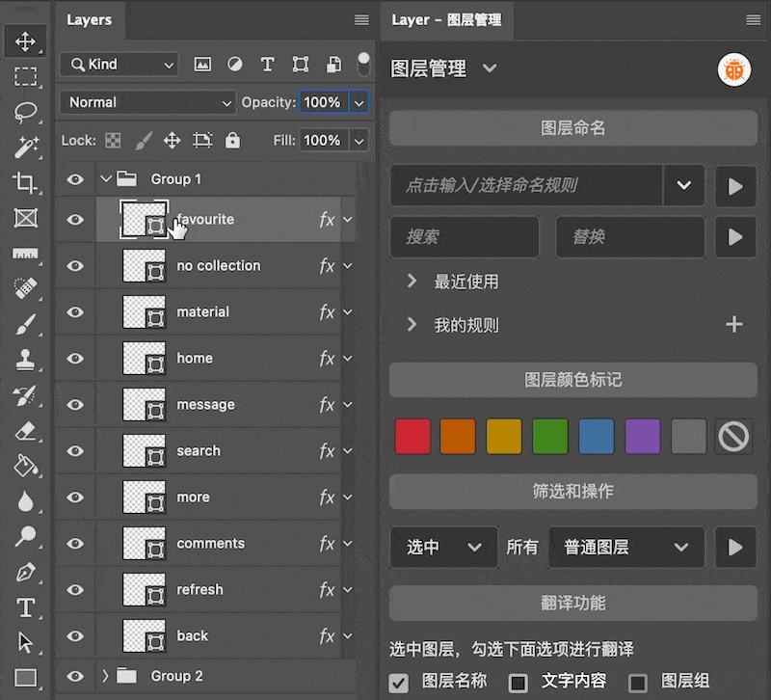This screenshot has height=700, width=771.
Task: Click the 图层命名 button
Action: click(573, 128)
